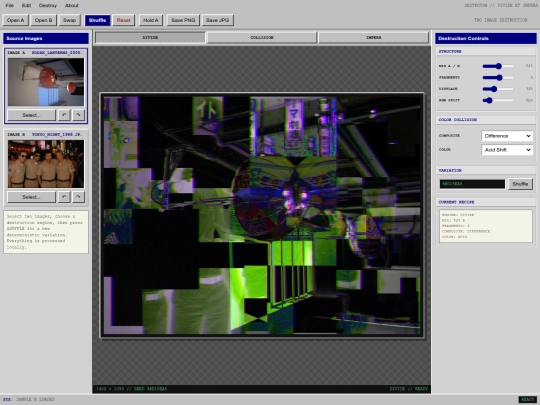This screenshot has width=540, height=405.
Task: Select a file for Image A
Action: [31, 115]
